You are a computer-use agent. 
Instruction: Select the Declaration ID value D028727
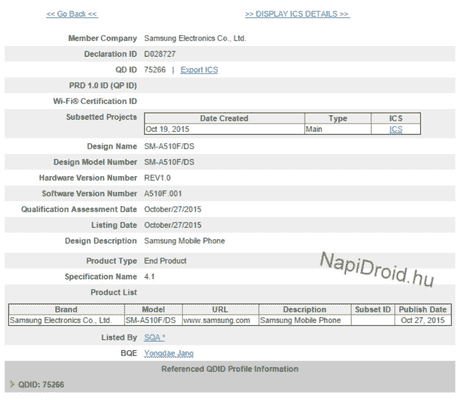coord(160,54)
